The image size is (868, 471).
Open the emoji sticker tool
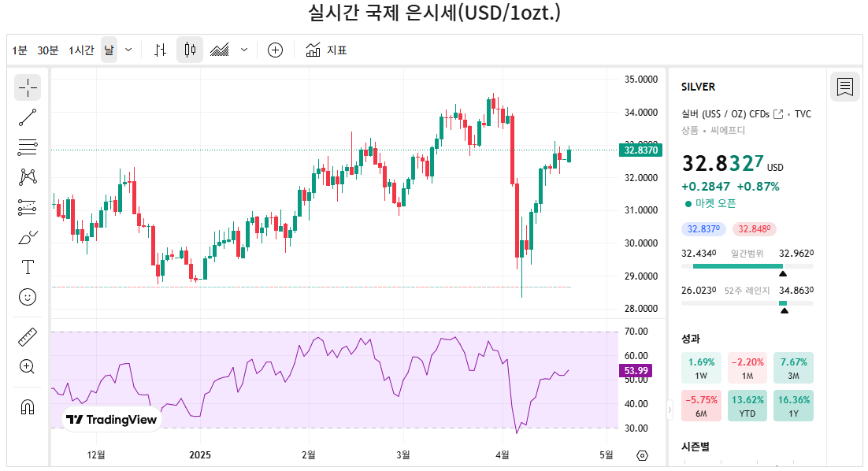tap(28, 297)
